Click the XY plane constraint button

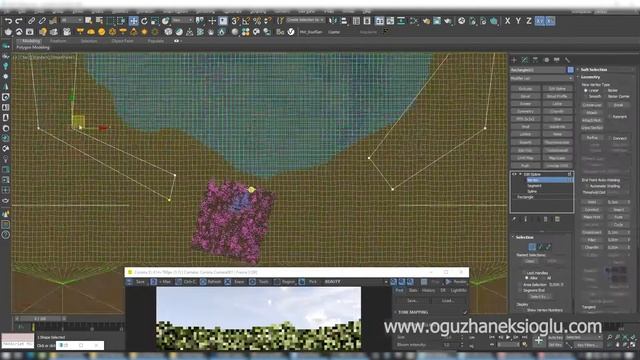540,20
